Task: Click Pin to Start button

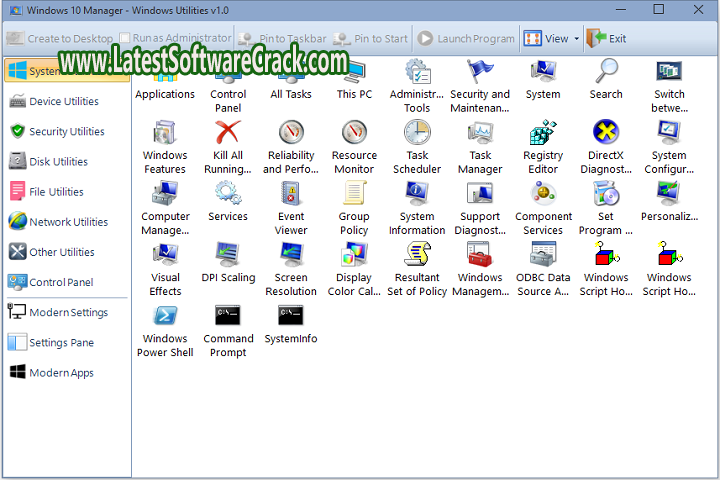Action: tap(370, 39)
